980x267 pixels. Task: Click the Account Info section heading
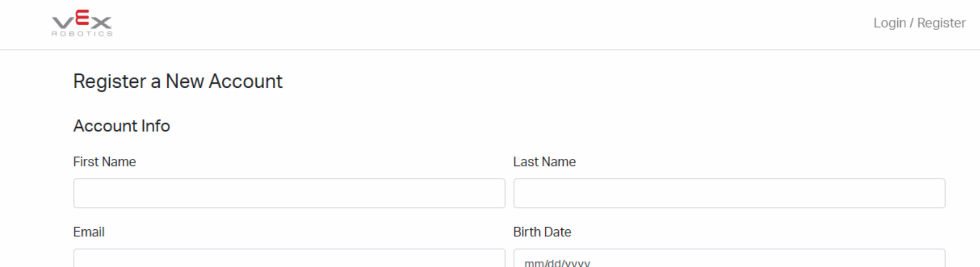coord(122,125)
